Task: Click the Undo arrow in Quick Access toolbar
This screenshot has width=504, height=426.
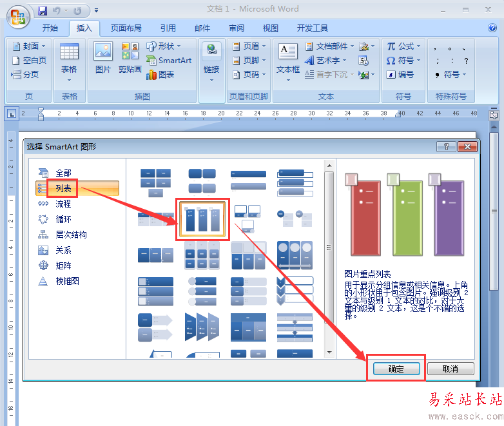Action: (x=57, y=10)
